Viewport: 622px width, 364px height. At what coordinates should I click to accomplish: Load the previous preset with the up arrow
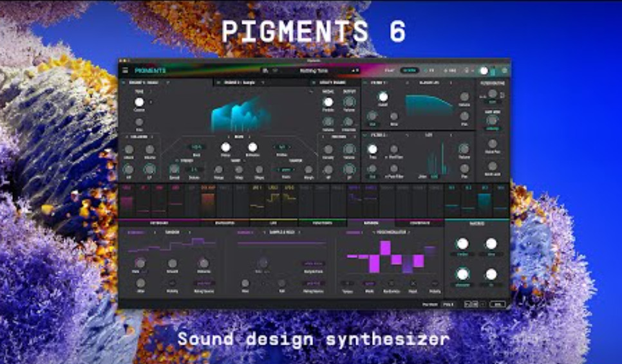pos(353,71)
